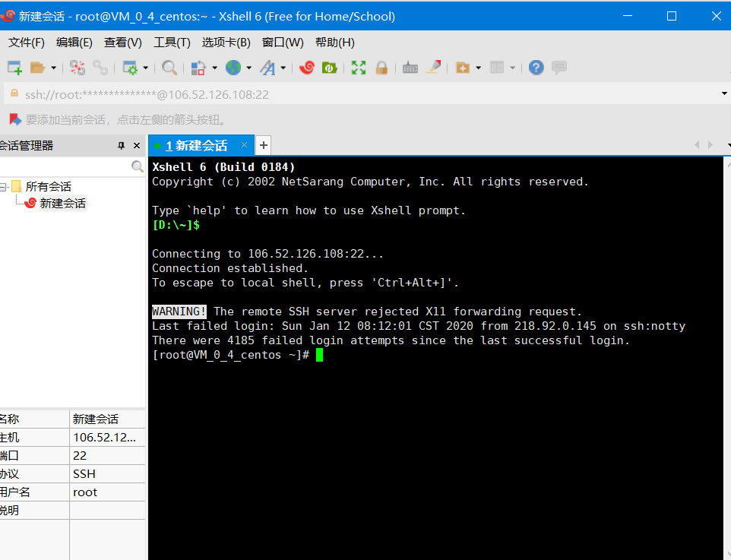Viewport: 731px width, 560px height.
Task: Click the new folder plus icon
Action: (x=463, y=68)
